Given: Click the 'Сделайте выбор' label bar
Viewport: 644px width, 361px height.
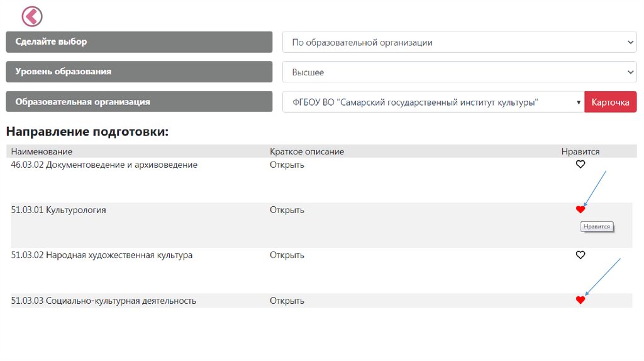Looking at the screenshot, I should pyautogui.click(x=139, y=42).
